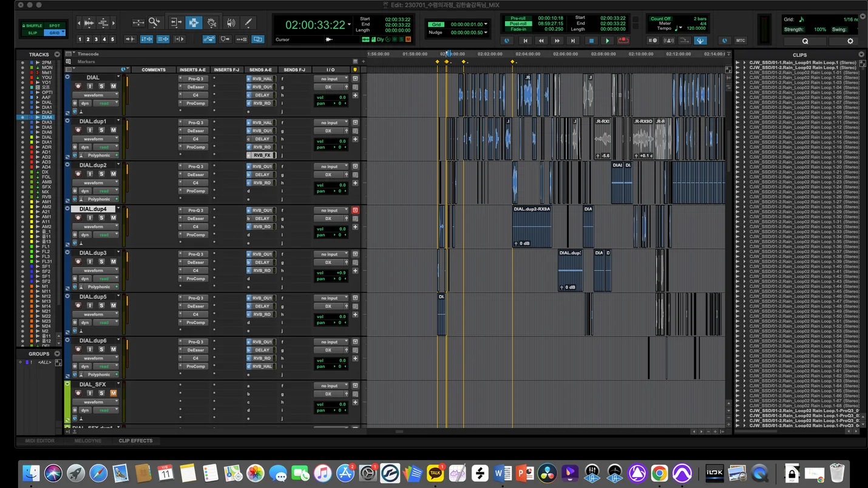The height and width of the screenshot is (488, 868).
Task: Select the Selector tool
Action: pyautogui.click(x=194, y=23)
